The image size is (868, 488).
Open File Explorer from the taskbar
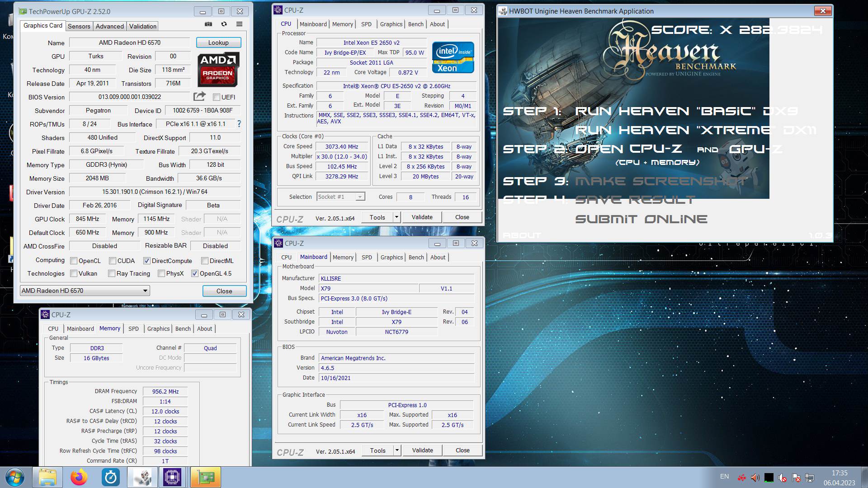pos(47,478)
